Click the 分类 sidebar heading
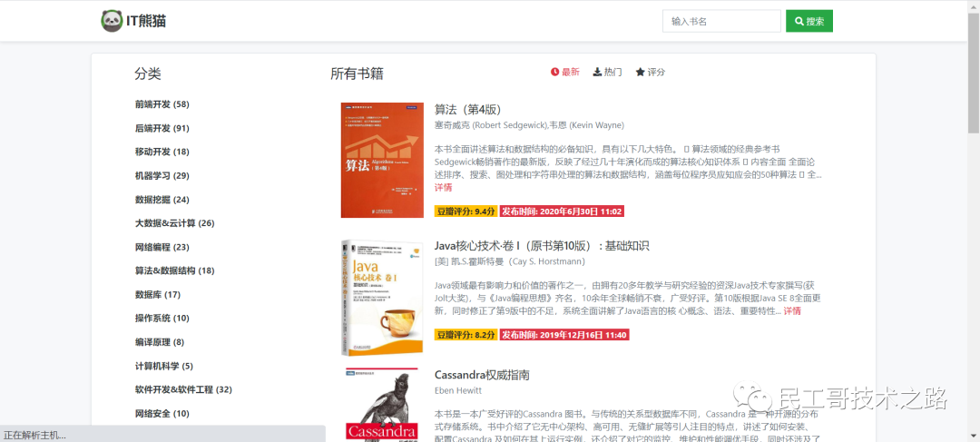The image size is (980, 442). click(148, 74)
